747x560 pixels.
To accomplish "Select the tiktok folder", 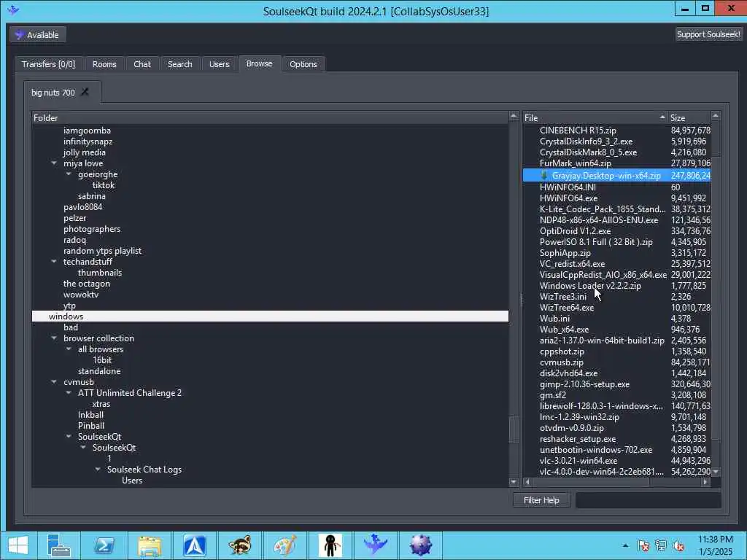I will point(104,185).
